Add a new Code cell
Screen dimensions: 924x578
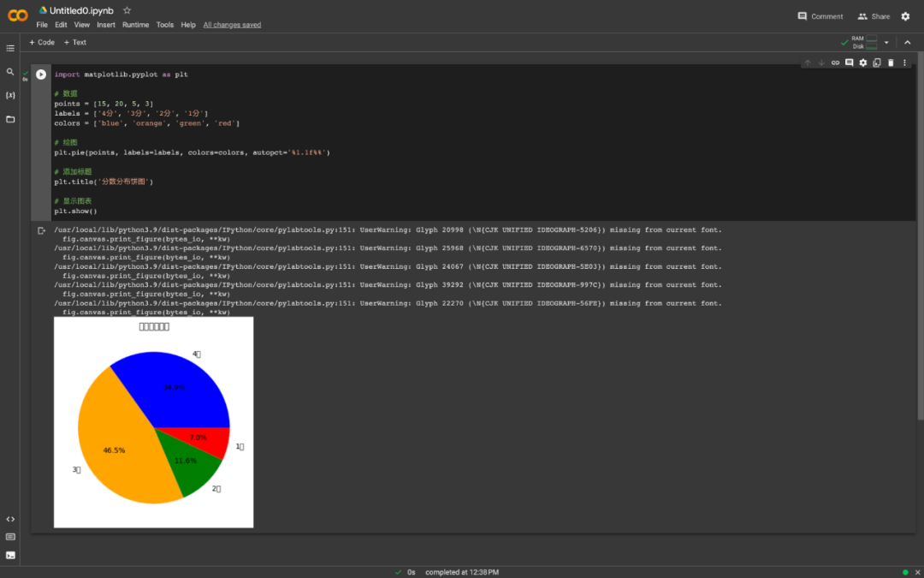point(42,43)
